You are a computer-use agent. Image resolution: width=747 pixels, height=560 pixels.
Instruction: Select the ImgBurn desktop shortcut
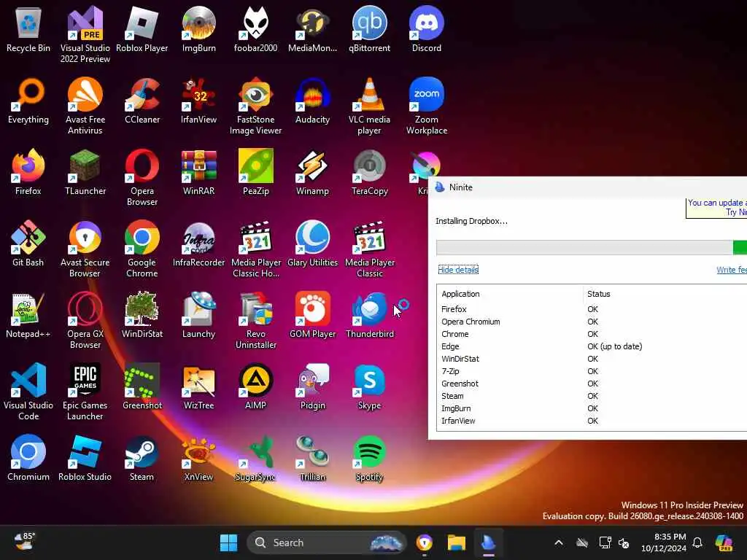(198, 29)
